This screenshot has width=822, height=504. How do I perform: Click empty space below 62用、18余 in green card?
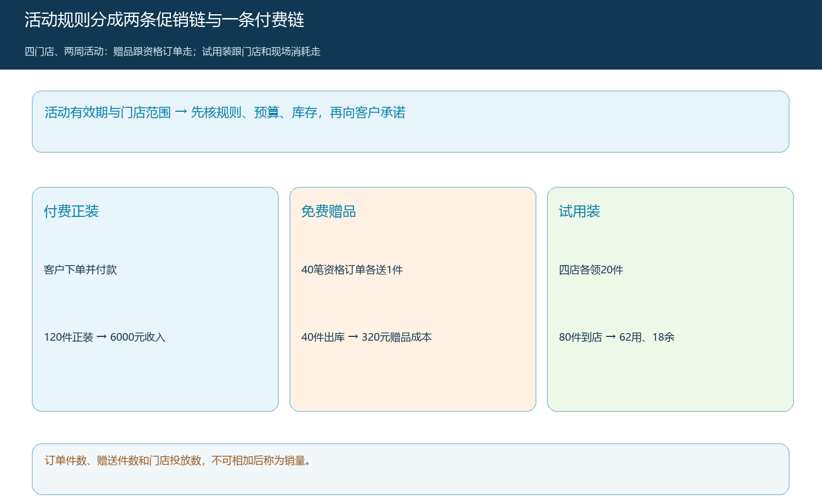(x=670, y=378)
